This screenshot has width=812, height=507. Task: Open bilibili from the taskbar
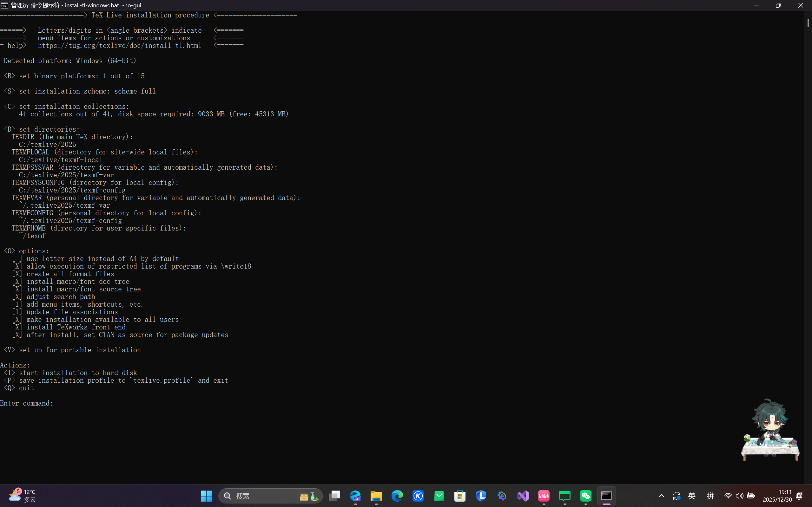[x=544, y=496]
